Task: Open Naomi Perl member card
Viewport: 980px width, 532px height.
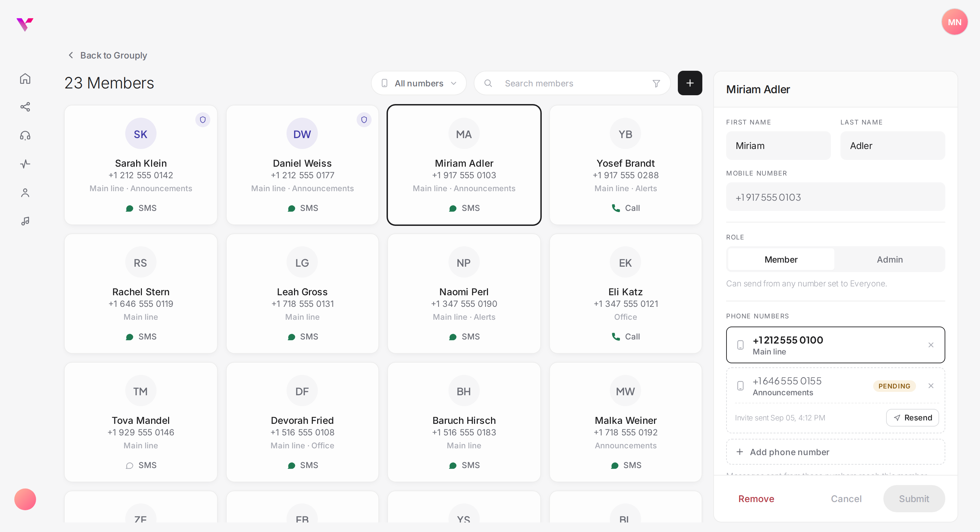Action: pyautogui.click(x=464, y=294)
